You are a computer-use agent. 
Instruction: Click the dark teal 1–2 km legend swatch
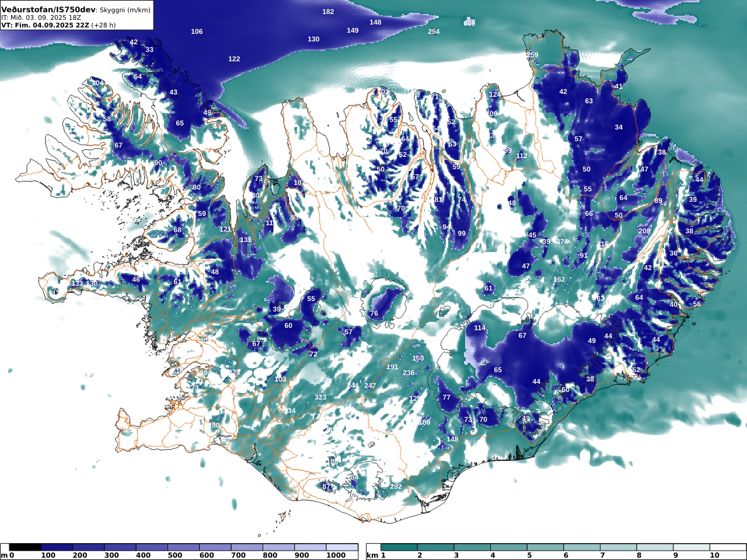pyautogui.click(x=399, y=547)
